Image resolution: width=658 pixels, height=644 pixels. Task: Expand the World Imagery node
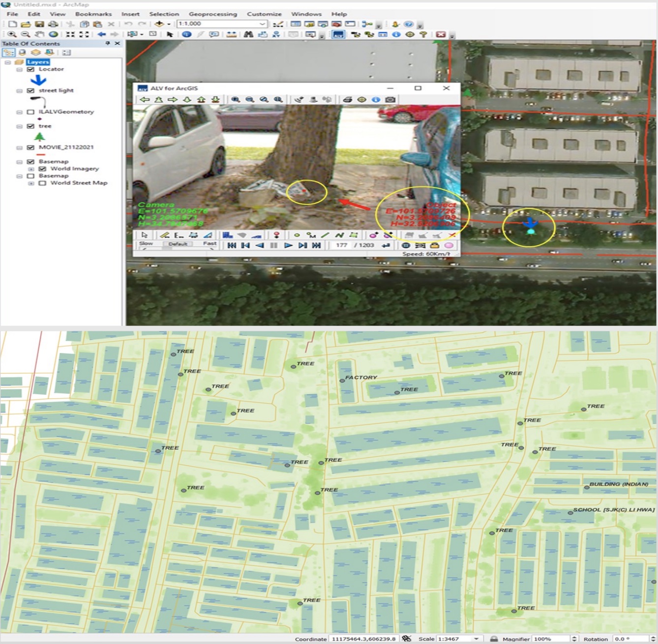click(31, 169)
